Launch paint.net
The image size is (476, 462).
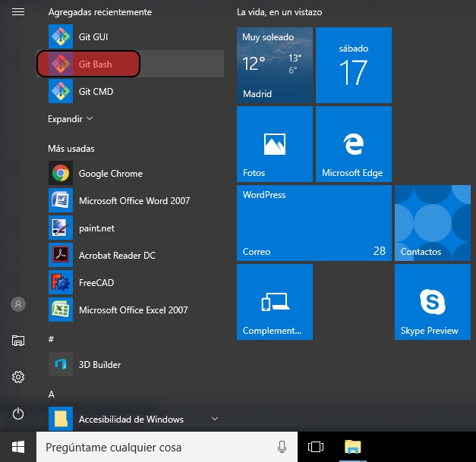pos(130,228)
